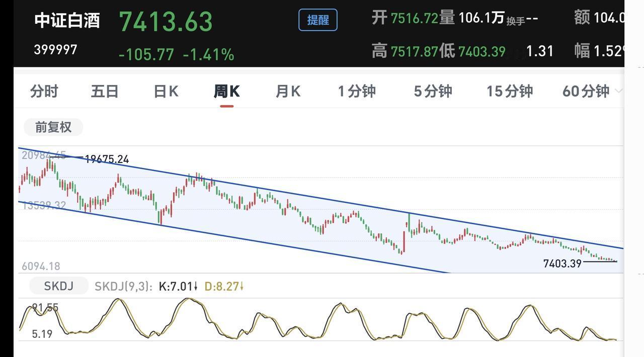Click the D:8.27 indicator value
Image resolution: width=644 pixels, height=357 pixels.
coord(224,287)
